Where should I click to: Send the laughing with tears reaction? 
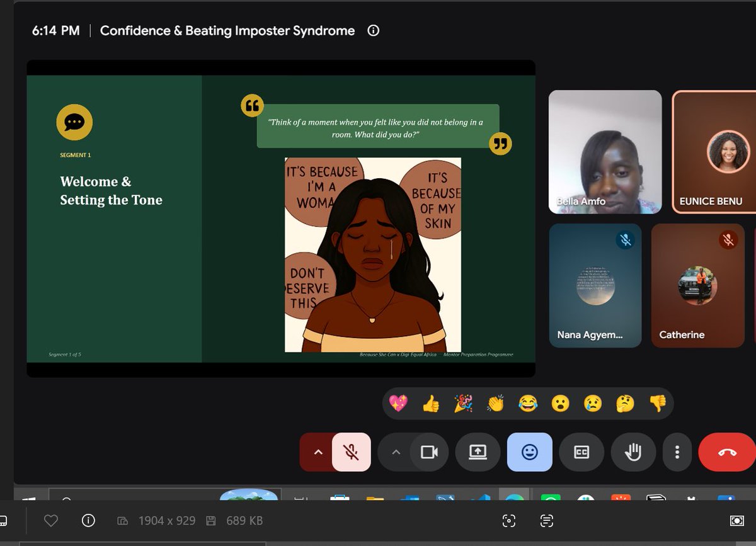528,403
